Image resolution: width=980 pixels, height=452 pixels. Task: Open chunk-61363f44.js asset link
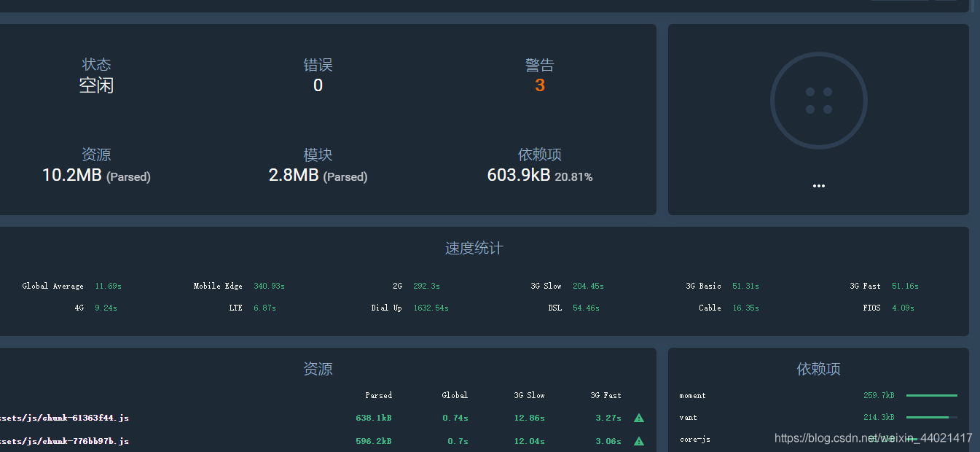(64, 418)
